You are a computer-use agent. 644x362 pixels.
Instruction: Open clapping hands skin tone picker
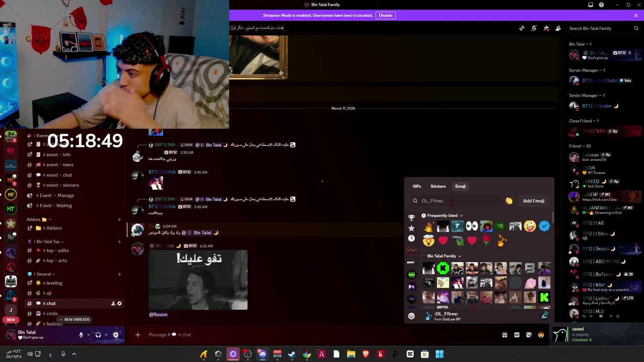click(509, 201)
